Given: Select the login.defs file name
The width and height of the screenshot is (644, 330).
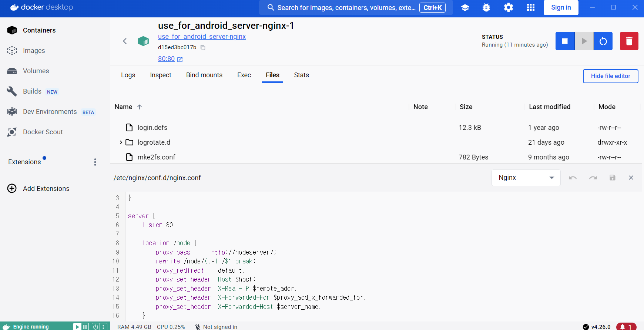Looking at the screenshot, I should [152, 128].
